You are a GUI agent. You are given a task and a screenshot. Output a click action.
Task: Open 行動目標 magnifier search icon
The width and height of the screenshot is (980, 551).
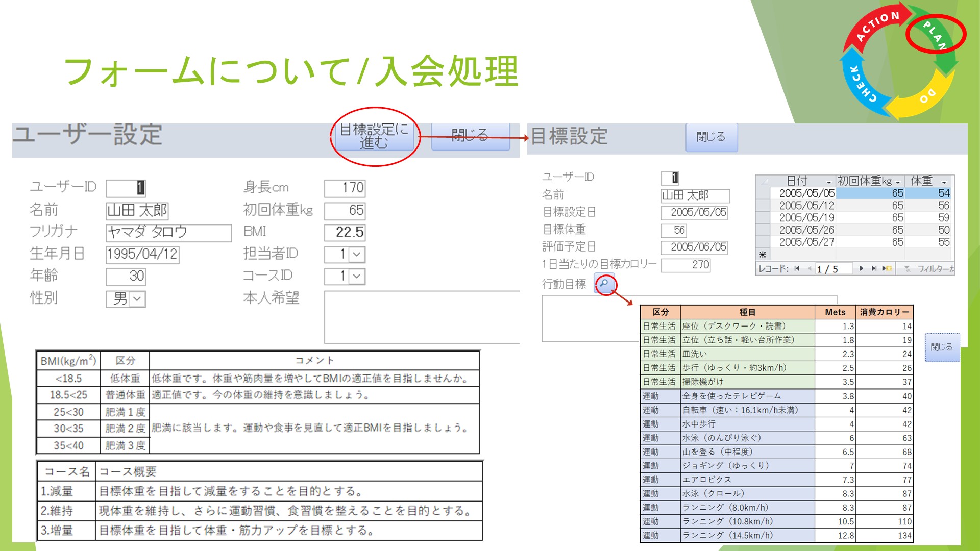[x=605, y=284]
